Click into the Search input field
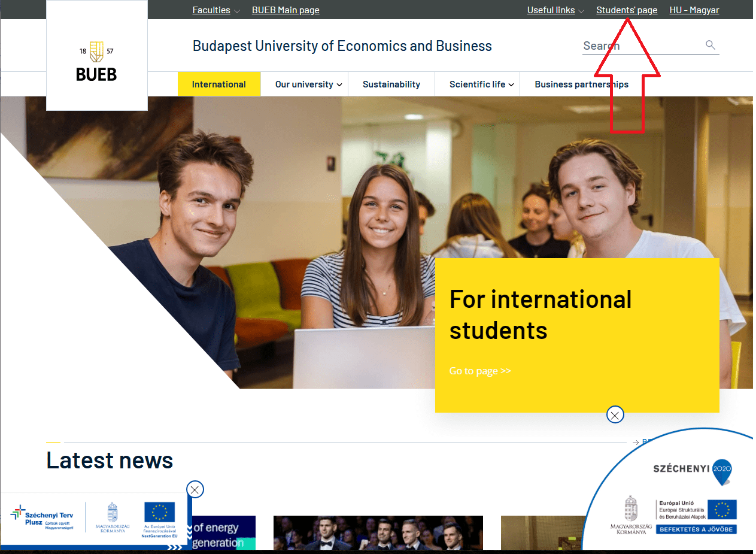Screen dimensions: 756x554 coord(640,46)
